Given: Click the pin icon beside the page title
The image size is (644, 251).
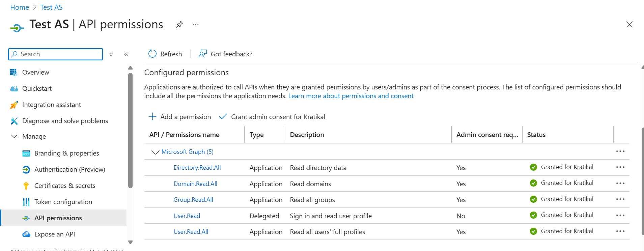Looking at the screenshot, I should [x=179, y=25].
